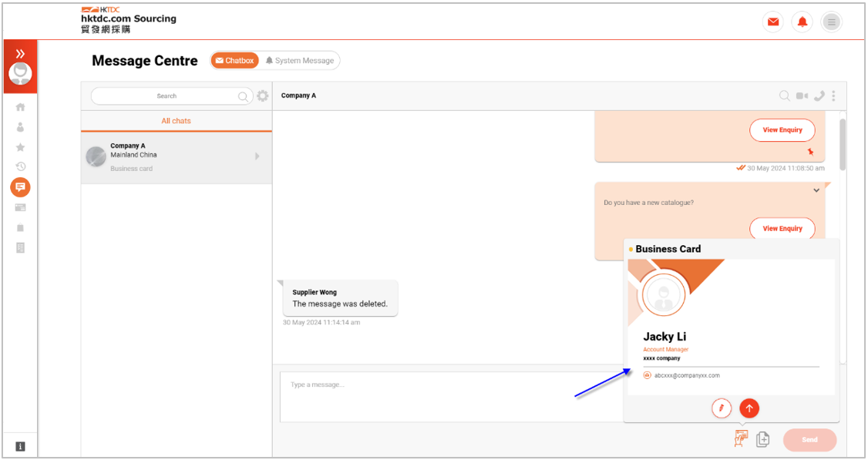Open the shopping bag sidebar icon
This screenshot has height=460, width=868.
[20, 227]
